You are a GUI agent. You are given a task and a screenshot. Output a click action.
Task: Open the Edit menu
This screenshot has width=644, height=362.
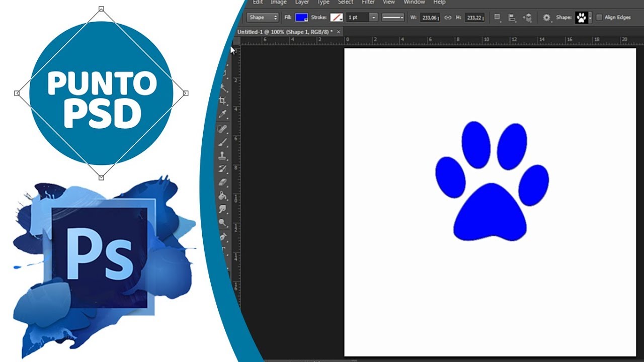[258, 3]
